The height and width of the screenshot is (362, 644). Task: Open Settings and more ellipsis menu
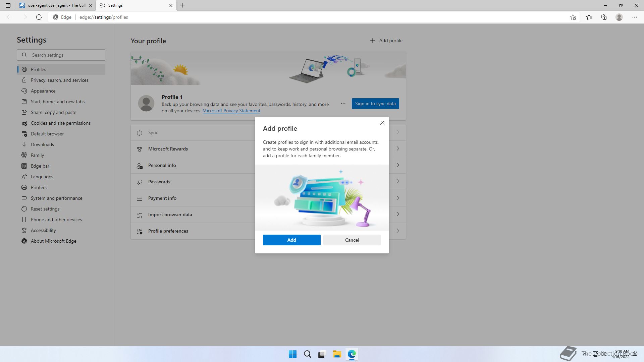click(x=634, y=17)
